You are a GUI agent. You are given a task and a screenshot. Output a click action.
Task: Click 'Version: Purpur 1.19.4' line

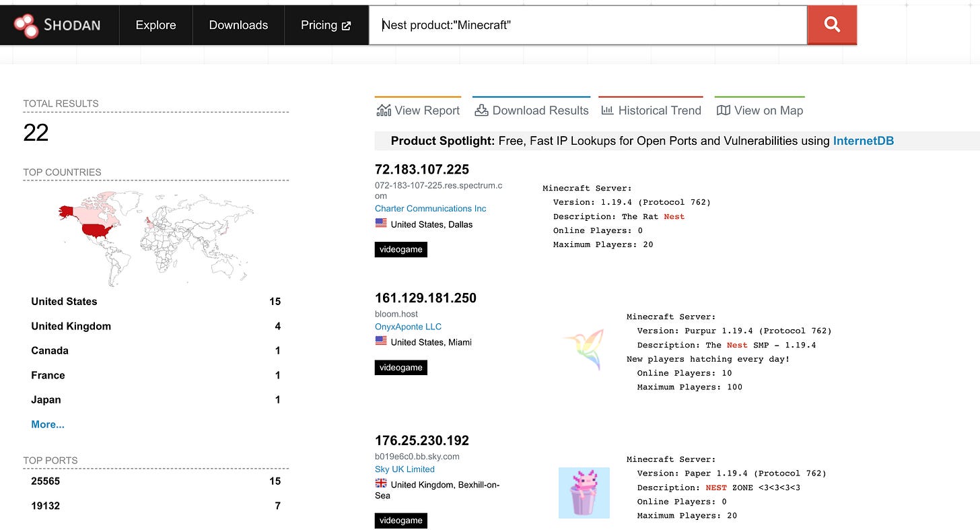[734, 331]
